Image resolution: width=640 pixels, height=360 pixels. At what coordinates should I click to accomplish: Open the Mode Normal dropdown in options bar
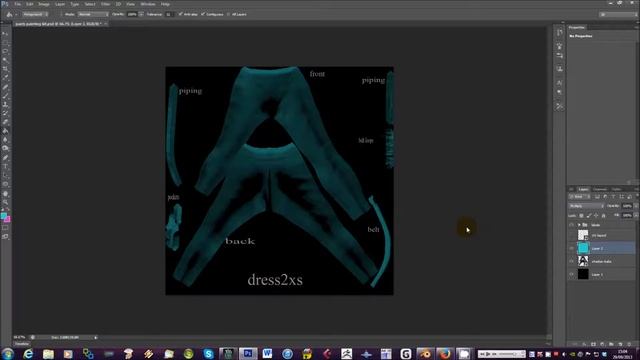pyautogui.click(x=93, y=14)
